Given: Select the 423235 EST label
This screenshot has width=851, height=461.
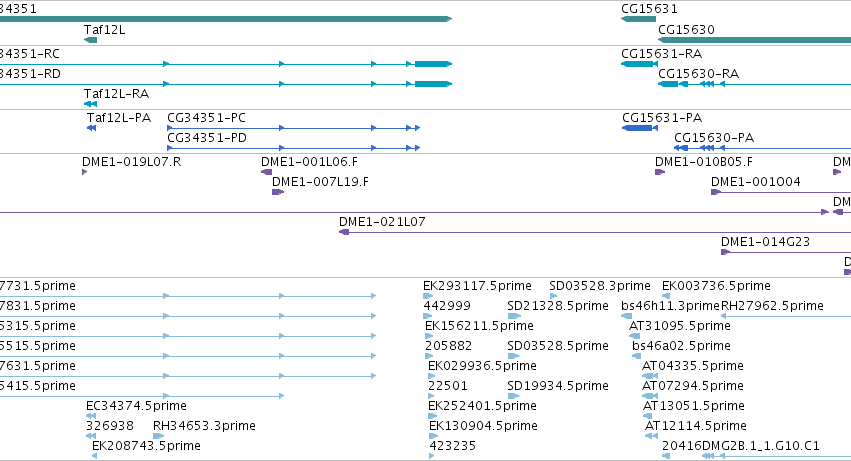Looking at the screenshot, I should (453, 447).
